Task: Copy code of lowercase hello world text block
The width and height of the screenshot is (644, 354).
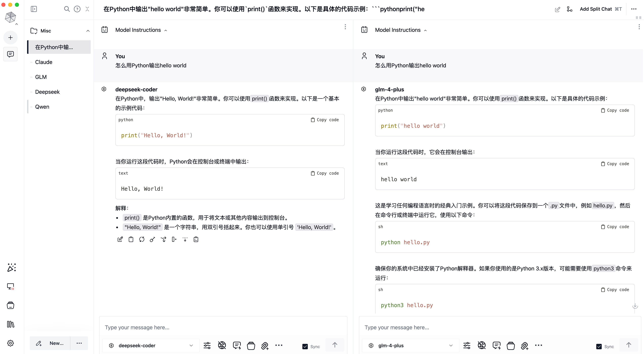Action: pos(615,164)
